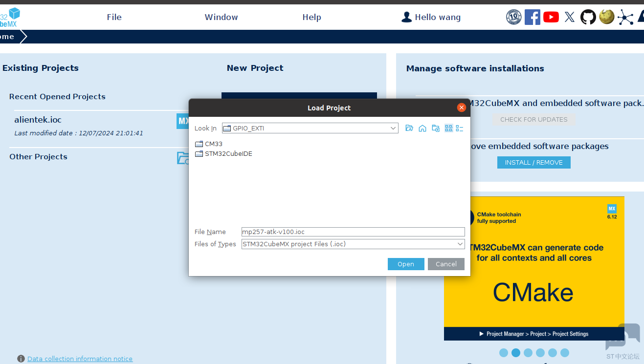The image size is (644, 364).
Task: Open the Wiki globe icon
Action: coord(607,17)
